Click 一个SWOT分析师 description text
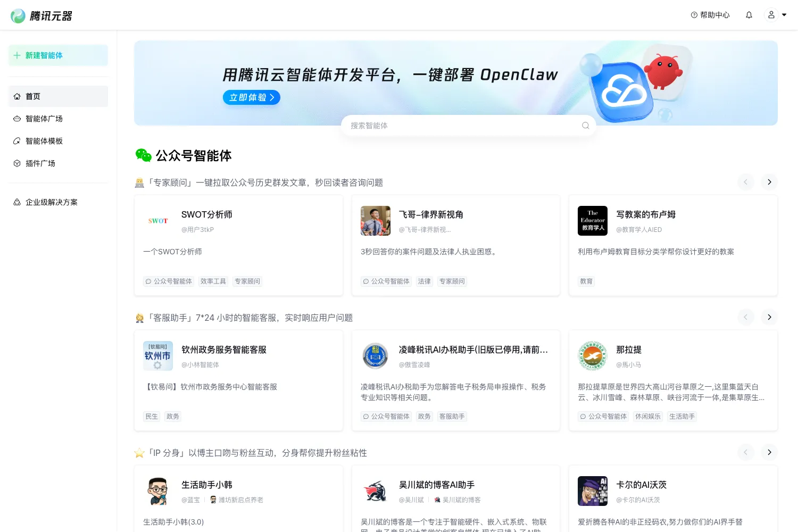The width and height of the screenshot is (798, 532). pyautogui.click(x=172, y=252)
